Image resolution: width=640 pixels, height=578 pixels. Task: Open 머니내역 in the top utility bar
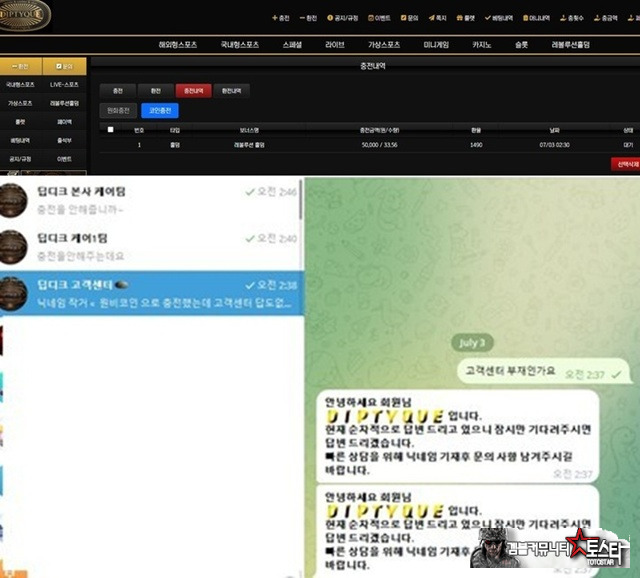click(537, 18)
